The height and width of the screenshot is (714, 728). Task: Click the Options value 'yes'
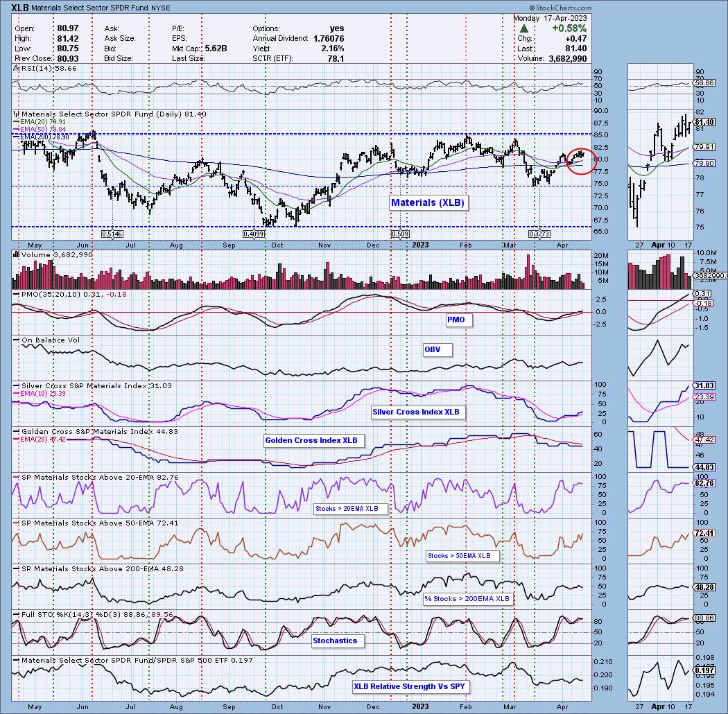336,29
